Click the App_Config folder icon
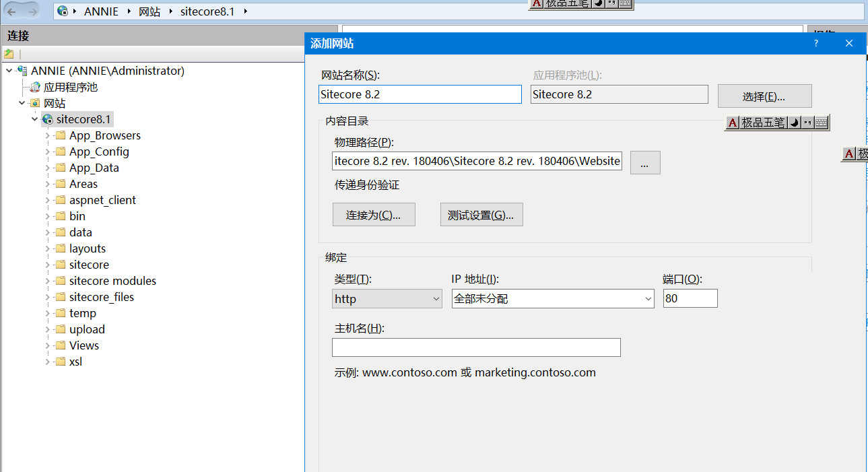 61,151
